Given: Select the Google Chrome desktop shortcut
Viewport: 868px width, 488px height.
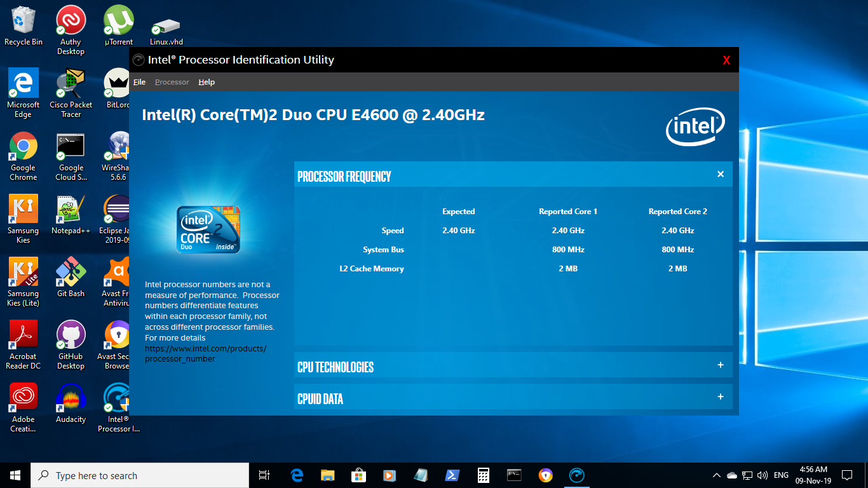Looking at the screenshot, I should (24, 156).
